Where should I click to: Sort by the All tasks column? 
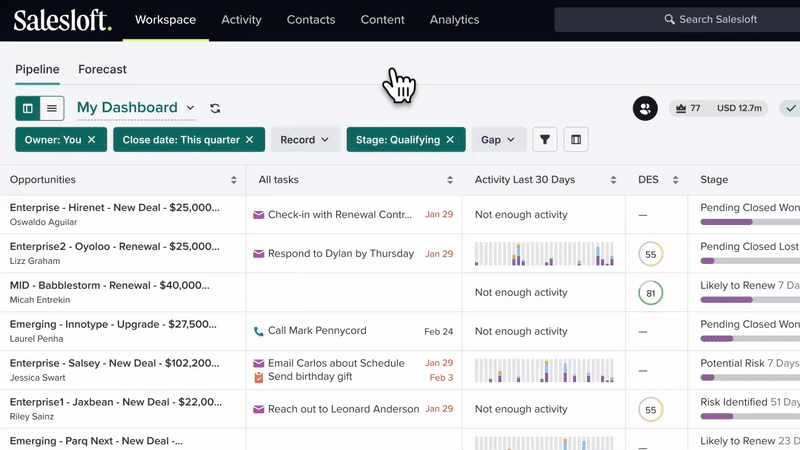tap(450, 180)
